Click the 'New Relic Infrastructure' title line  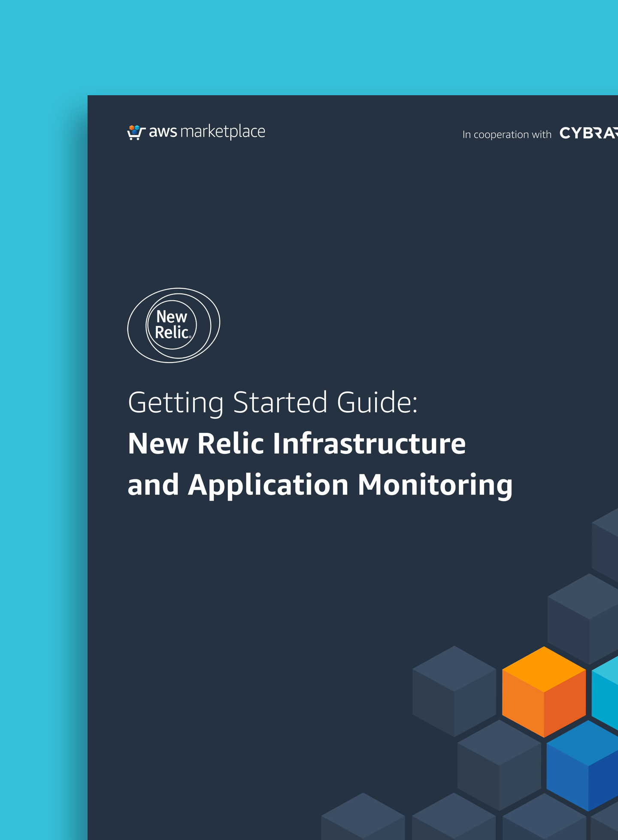click(297, 443)
